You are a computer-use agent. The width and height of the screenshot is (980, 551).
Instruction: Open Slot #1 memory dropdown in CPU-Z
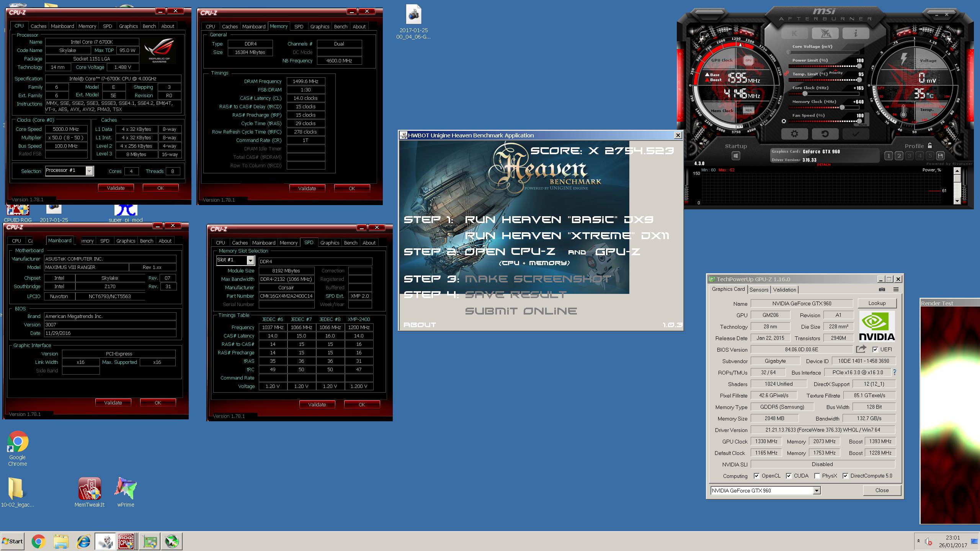250,260
